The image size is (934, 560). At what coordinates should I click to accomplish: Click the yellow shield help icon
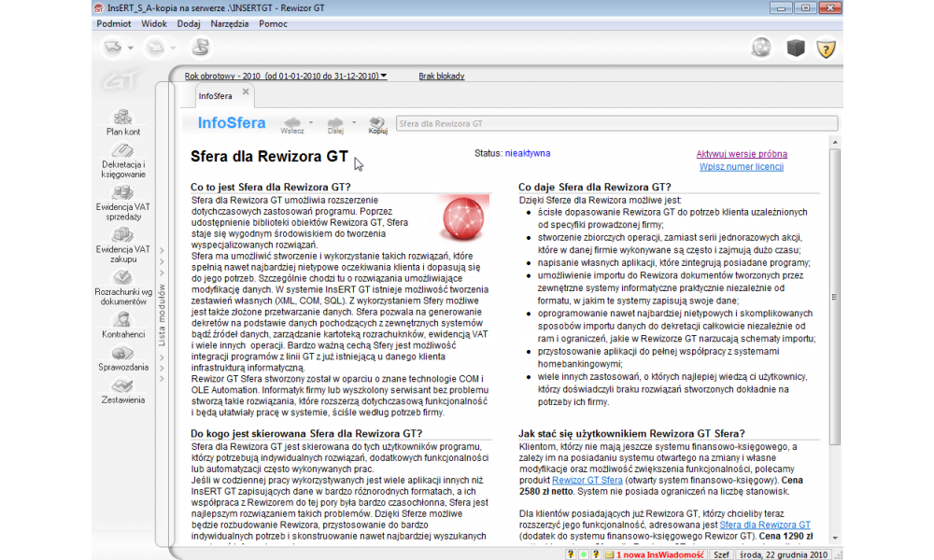(x=826, y=49)
